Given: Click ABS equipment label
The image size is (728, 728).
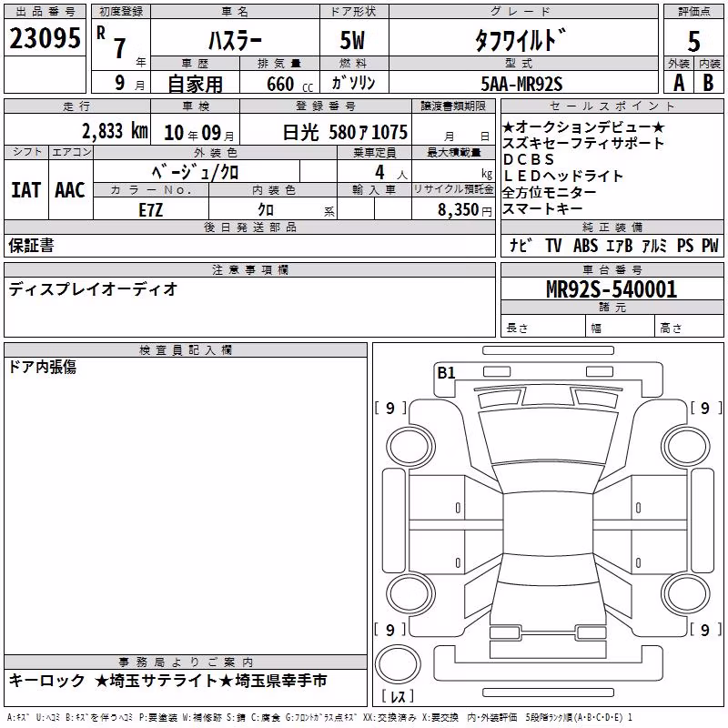Looking at the screenshot, I should click(585, 245).
